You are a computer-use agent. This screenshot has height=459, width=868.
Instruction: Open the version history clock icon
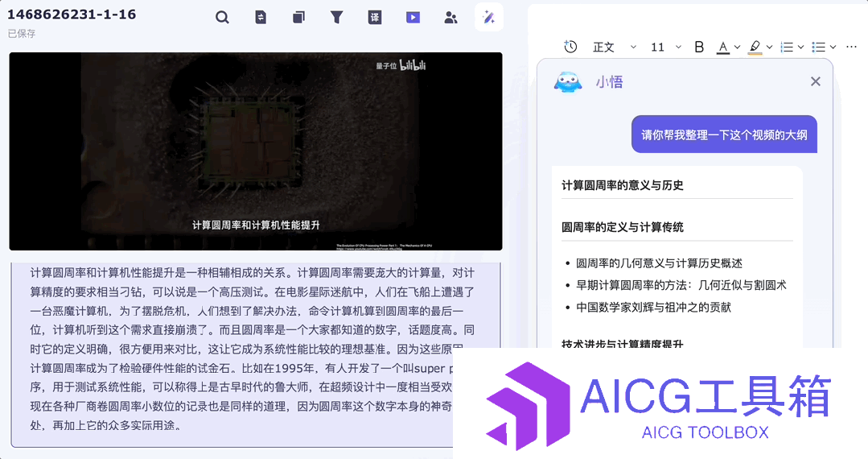coord(570,48)
